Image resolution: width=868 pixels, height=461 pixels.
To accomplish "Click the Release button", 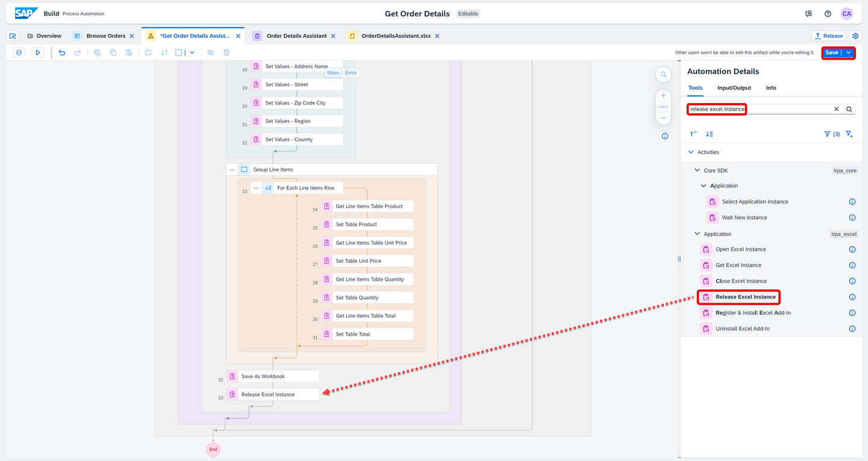I will [x=829, y=36].
